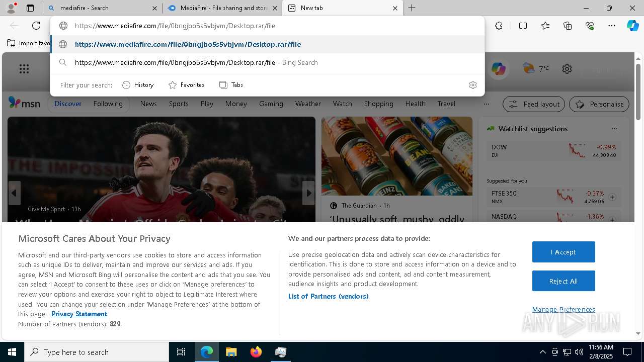Open the Money category
The width and height of the screenshot is (644, 362).
tap(236, 104)
